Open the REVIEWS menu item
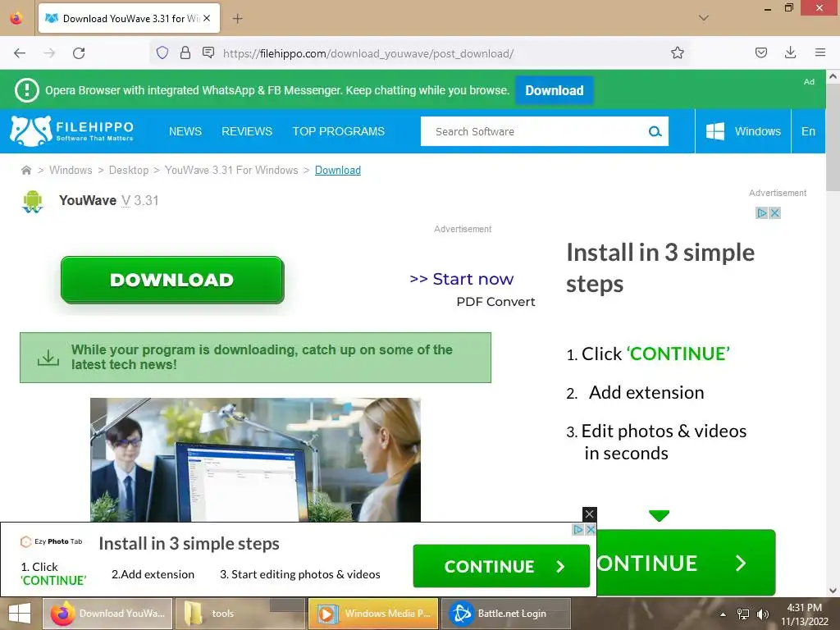Screen dimensions: 840x630 click(x=247, y=131)
